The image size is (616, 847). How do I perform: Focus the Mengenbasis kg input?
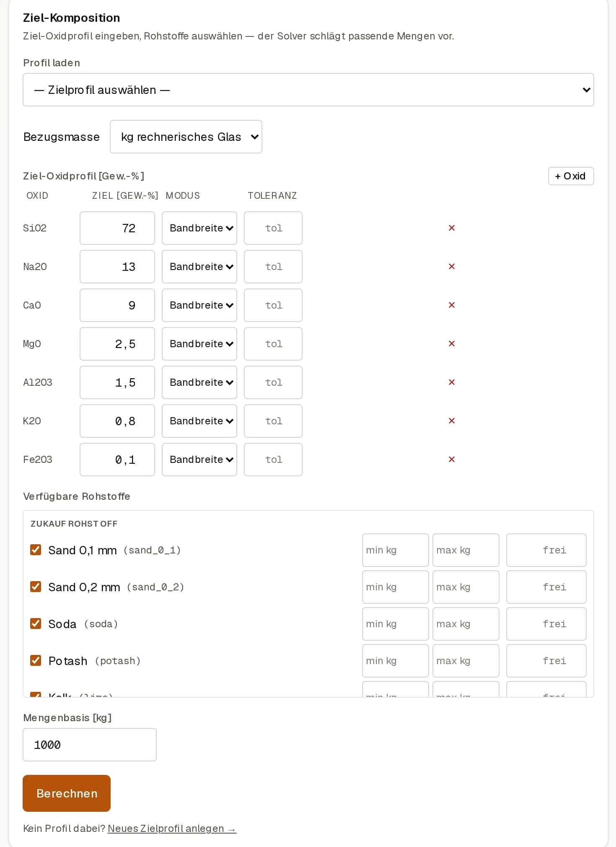pos(90,745)
